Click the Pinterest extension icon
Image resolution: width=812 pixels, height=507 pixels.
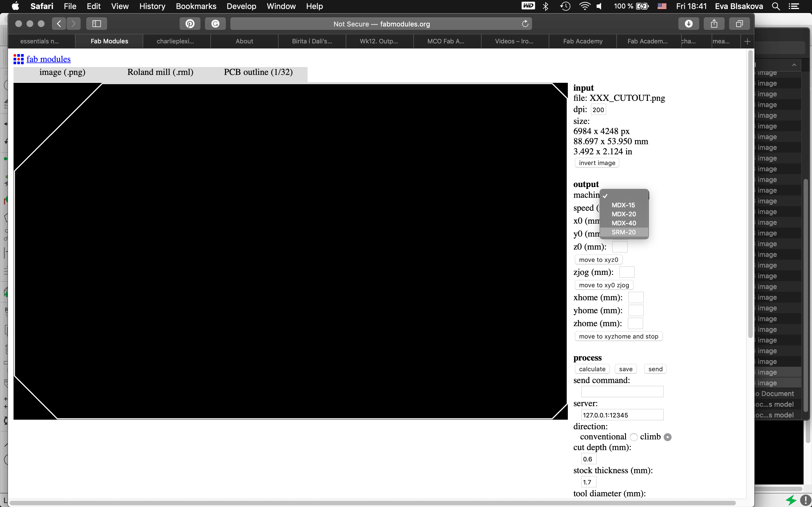click(190, 24)
